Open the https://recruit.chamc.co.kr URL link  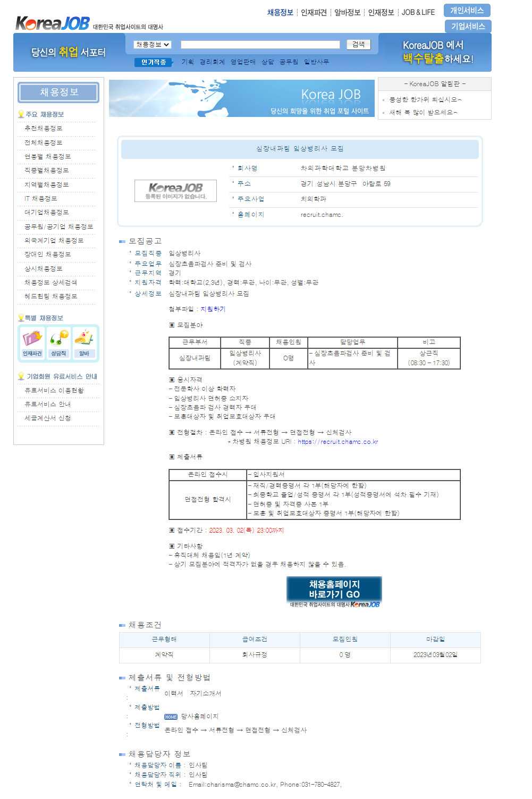(x=338, y=442)
